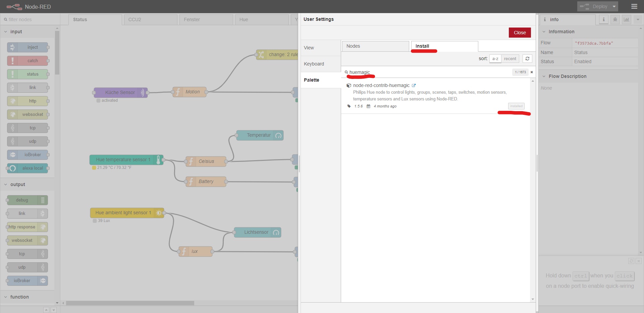Open the sidebar tabs dropdown arrow
Viewport: 644px width, 313px height.
638,19
